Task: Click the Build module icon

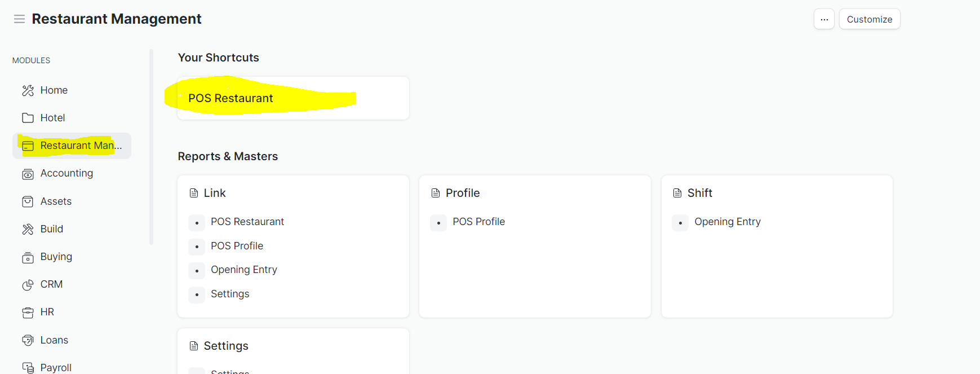Action: (x=28, y=229)
